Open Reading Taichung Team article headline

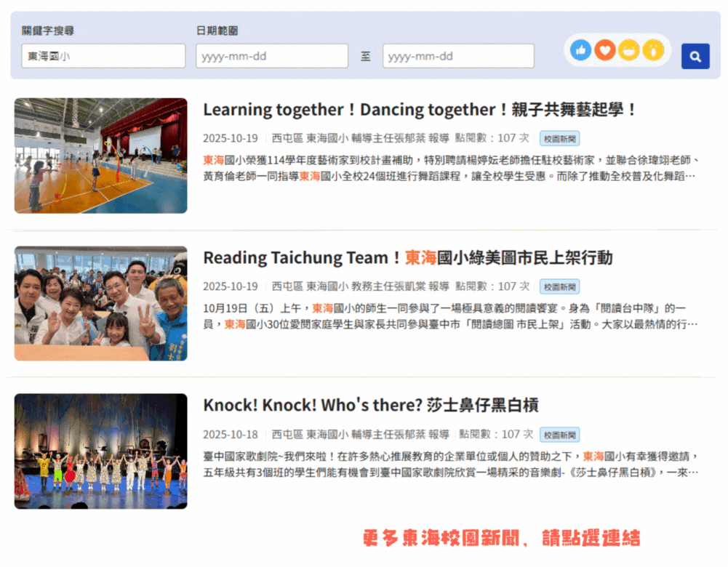pyautogui.click(x=407, y=258)
